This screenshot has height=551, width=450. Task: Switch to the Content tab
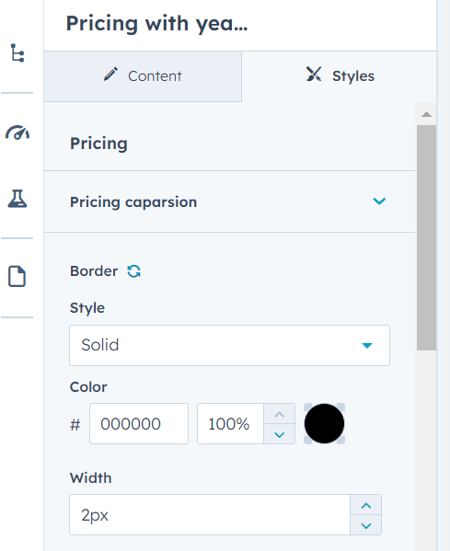(x=143, y=76)
